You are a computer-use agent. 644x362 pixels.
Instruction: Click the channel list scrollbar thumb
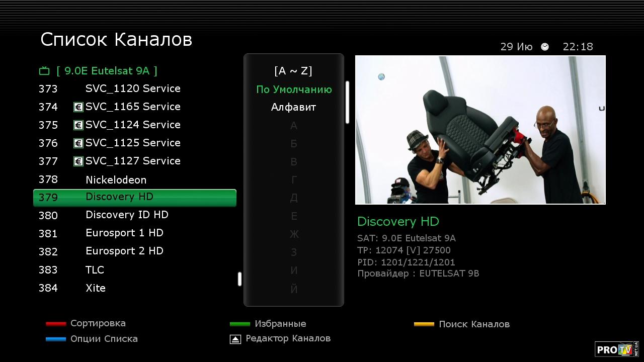(x=239, y=280)
